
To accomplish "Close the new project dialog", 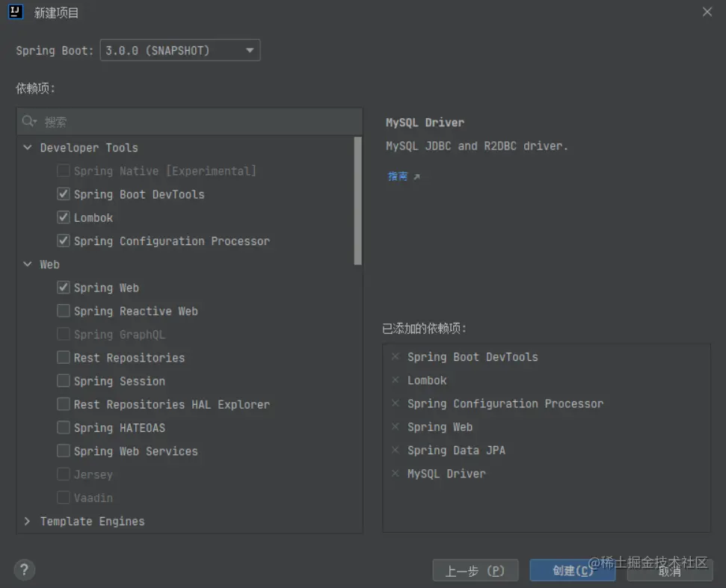I will (707, 12).
